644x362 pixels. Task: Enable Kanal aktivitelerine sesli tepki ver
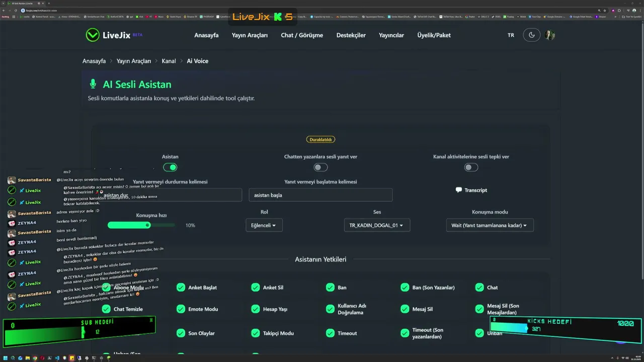coord(471,167)
